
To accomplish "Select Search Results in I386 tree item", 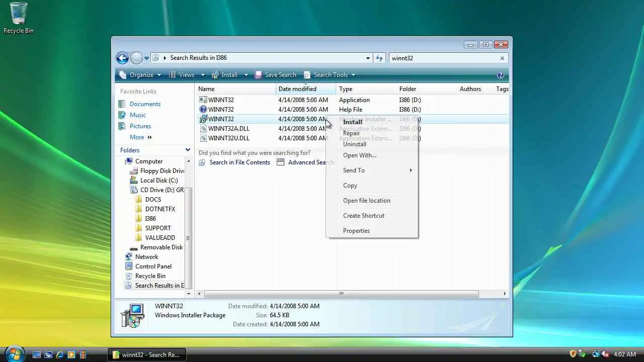I will click(x=154, y=286).
